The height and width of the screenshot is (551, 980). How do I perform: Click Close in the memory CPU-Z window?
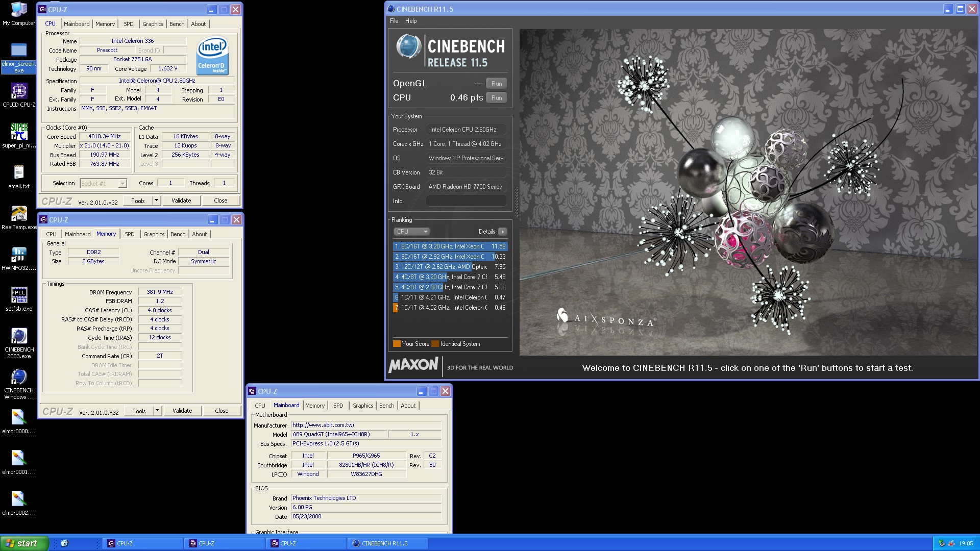(222, 411)
